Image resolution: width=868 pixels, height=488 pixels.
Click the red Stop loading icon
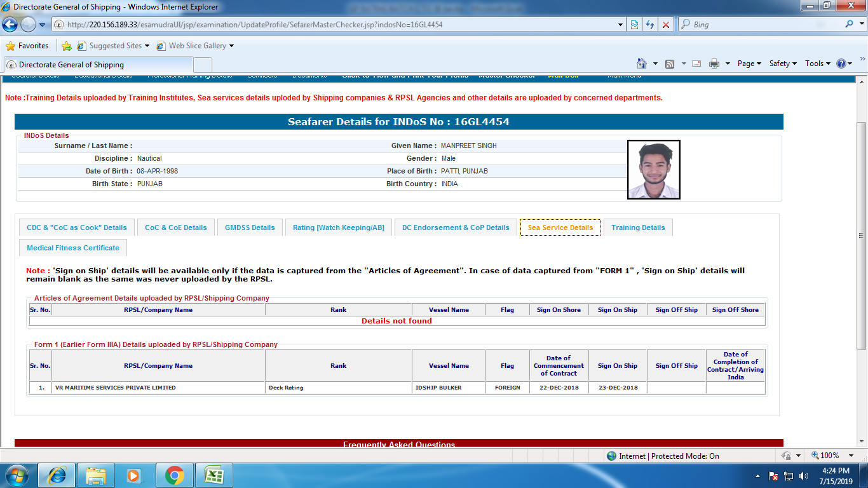point(665,25)
